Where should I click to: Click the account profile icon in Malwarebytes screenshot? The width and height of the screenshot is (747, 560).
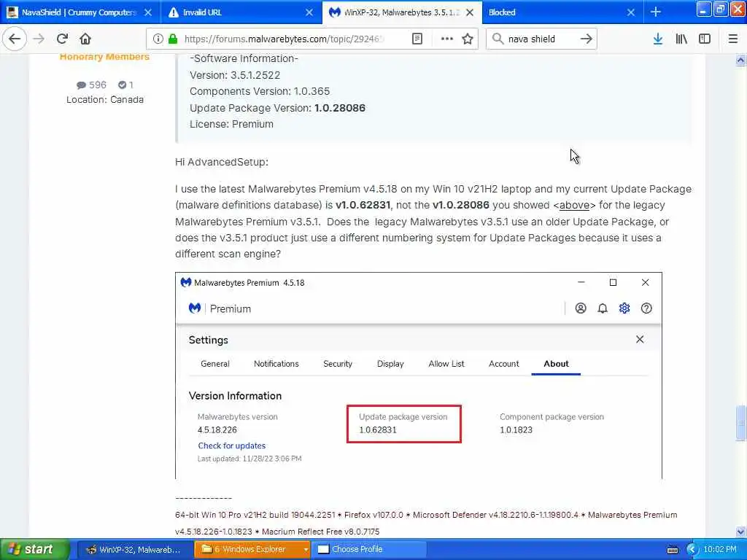click(581, 308)
